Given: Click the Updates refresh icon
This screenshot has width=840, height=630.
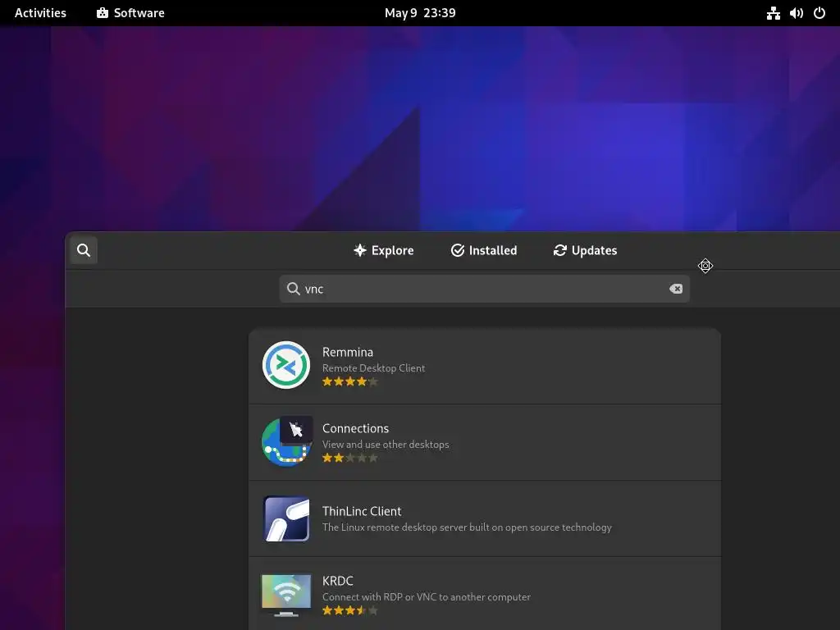Looking at the screenshot, I should pyautogui.click(x=559, y=250).
